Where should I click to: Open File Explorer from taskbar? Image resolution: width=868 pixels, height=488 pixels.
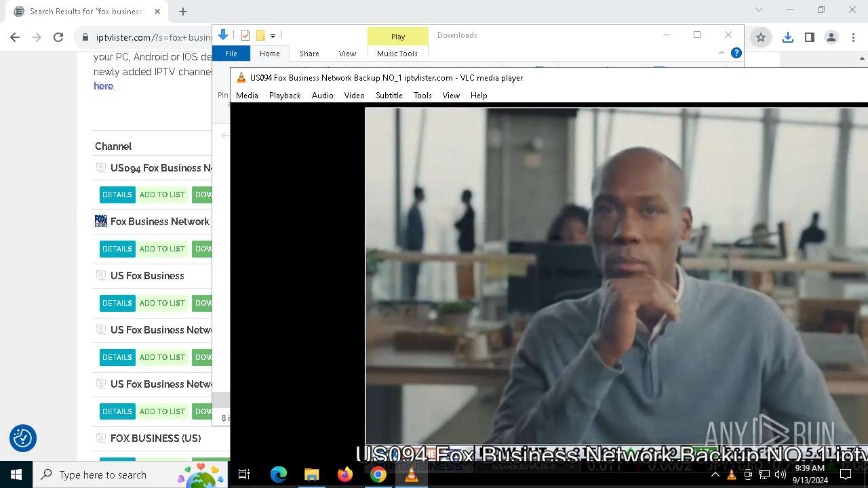point(311,474)
